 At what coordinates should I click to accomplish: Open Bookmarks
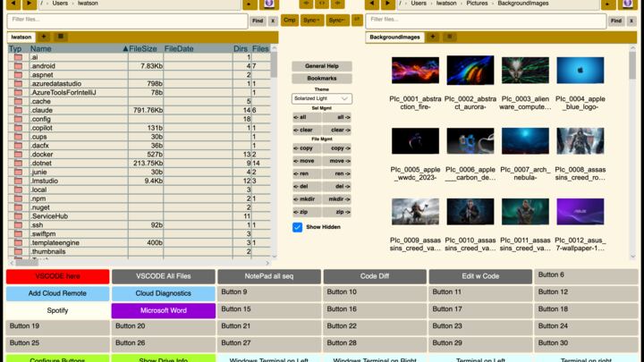[322, 79]
